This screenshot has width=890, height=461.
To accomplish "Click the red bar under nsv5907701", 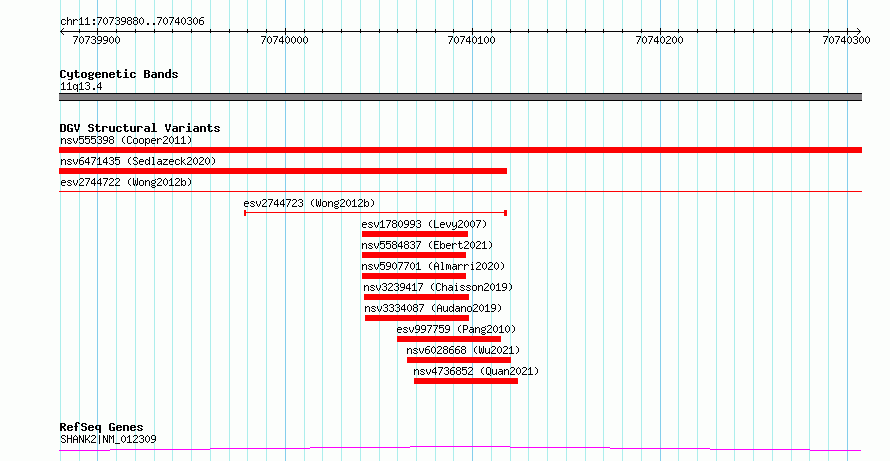I will point(414,276).
